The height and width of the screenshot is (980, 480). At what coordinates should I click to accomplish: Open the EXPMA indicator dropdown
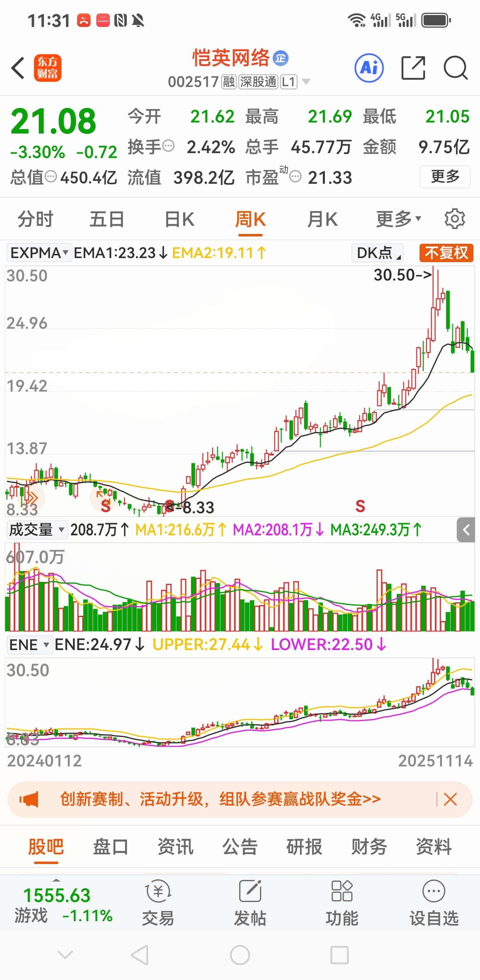tap(39, 253)
